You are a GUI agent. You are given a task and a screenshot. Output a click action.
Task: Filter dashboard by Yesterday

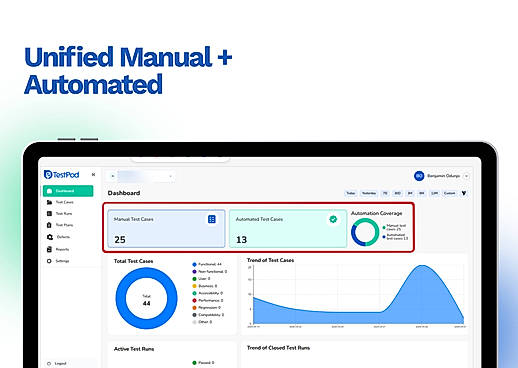(x=369, y=193)
